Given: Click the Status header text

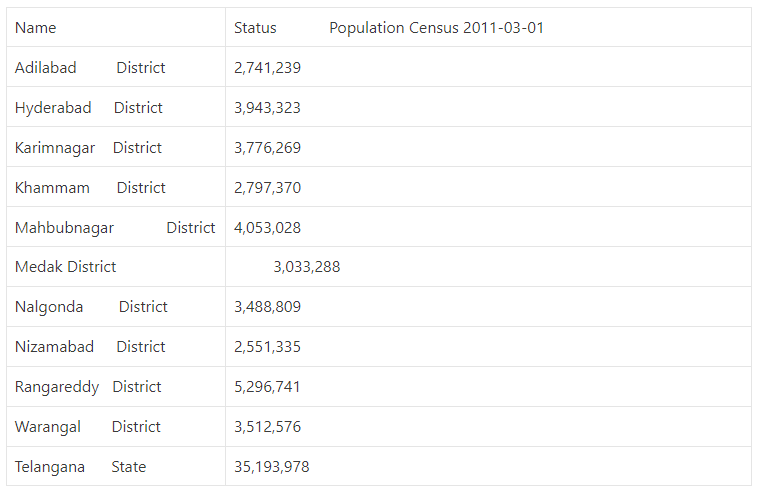Looking at the screenshot, I should (255, 28).
